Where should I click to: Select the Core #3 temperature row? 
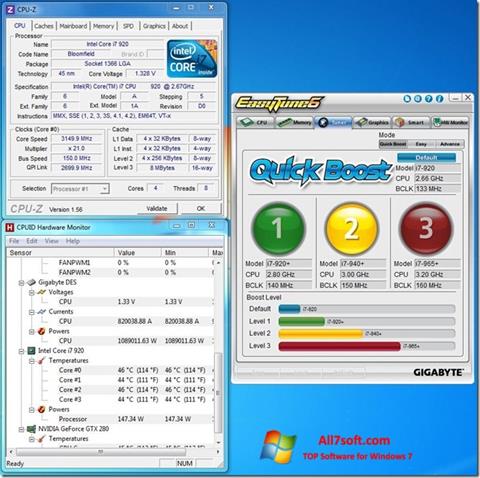tap(110, 399)
